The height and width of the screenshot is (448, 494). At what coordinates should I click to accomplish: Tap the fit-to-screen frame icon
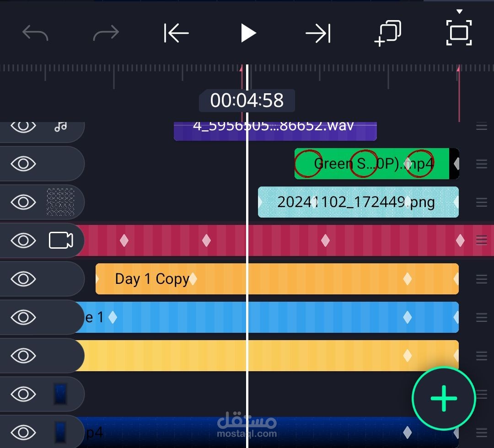(459, 33)
